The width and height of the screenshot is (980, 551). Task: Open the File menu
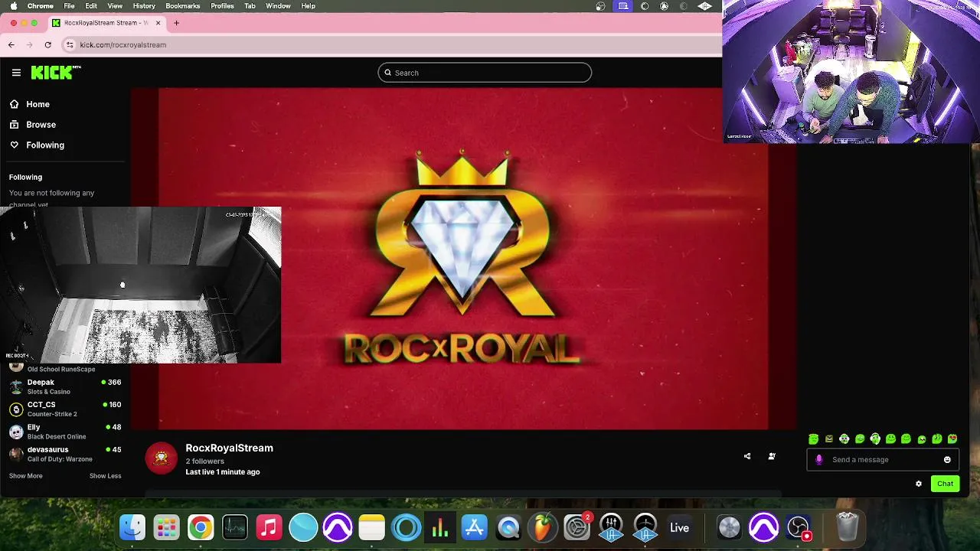(x=69, y=6)
